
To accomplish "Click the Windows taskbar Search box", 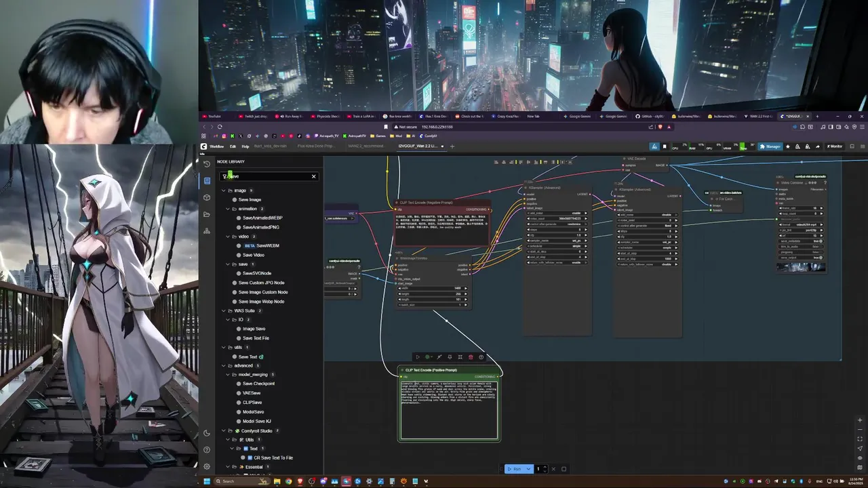I will [241, 481].
